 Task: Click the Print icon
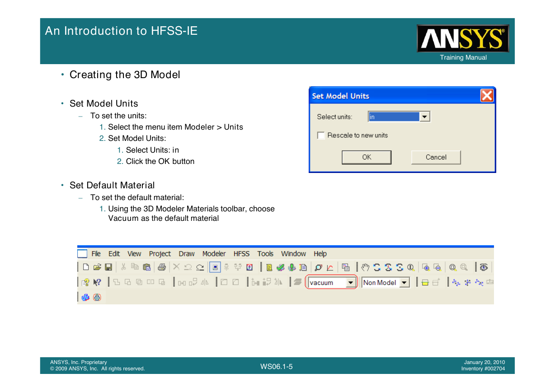(x=162, y=267)
